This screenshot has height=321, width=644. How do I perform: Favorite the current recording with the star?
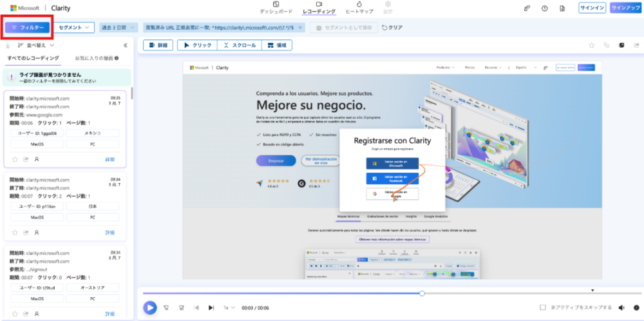[591, 45]
